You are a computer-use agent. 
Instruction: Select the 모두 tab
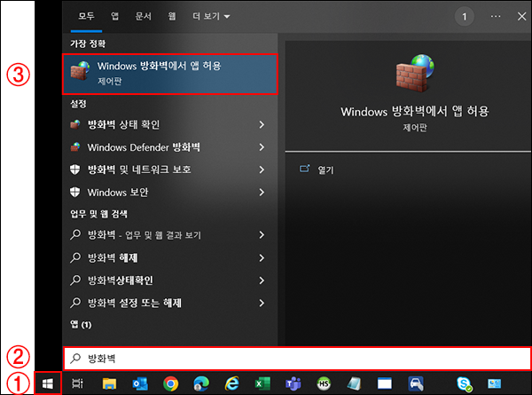click(x=86, y=16)
